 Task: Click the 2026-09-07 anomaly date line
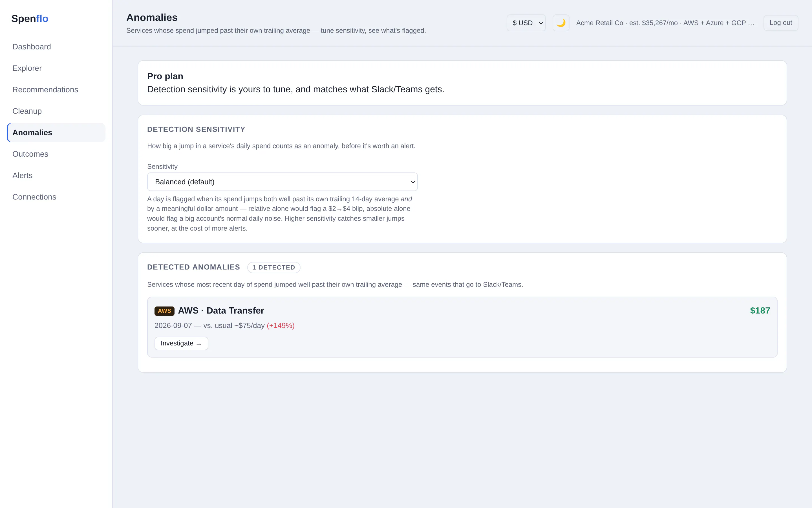coord(224,326)
